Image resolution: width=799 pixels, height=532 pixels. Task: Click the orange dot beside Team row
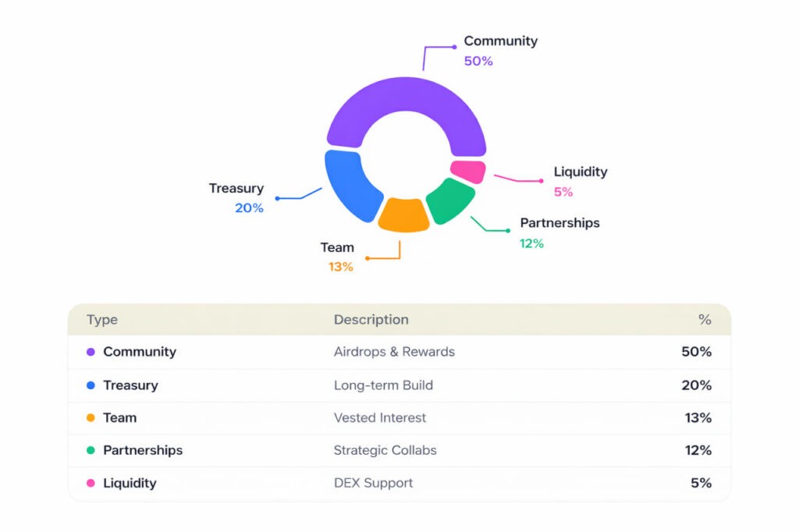pos(91,418)
